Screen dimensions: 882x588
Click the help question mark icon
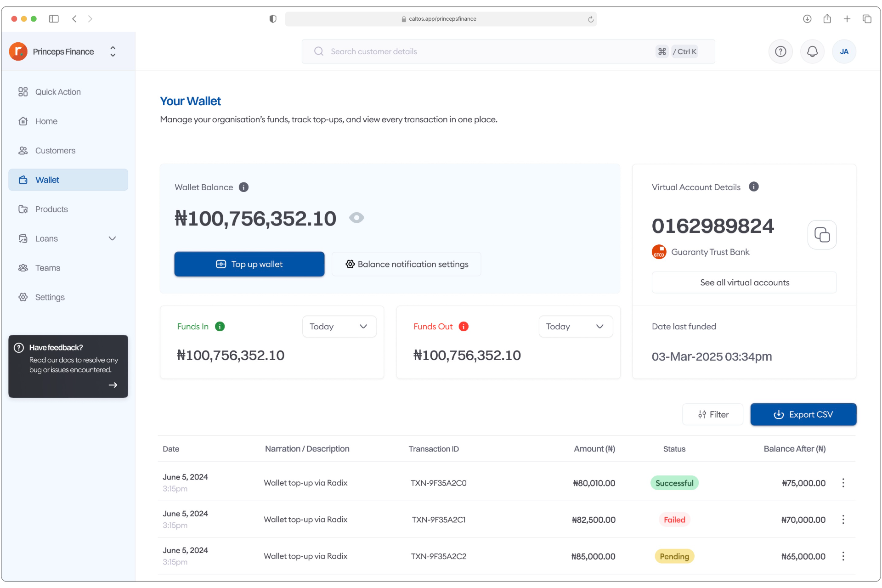[x=780, y=51]
